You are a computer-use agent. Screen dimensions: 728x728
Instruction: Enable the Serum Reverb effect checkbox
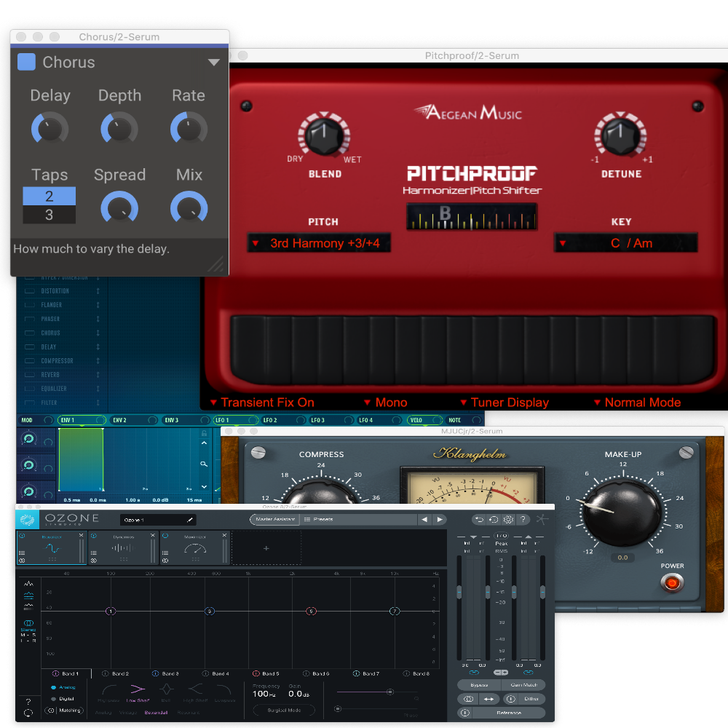tap(29, 375)
